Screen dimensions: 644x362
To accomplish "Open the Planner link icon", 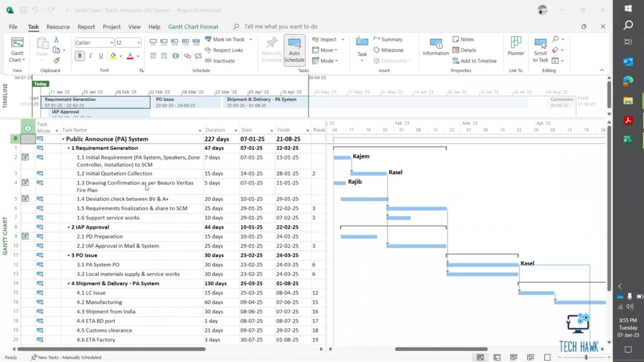I will point(516,47).
